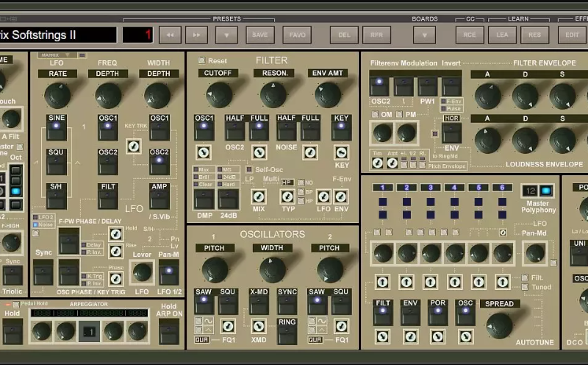
Task: Toggle the HOLD ARP ON switch
Action: pos(169,332)
